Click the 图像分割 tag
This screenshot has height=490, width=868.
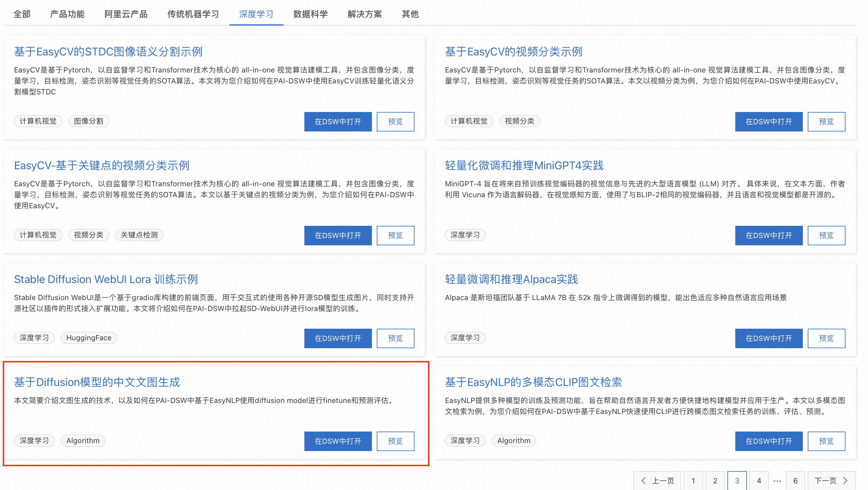pos(88,121)
